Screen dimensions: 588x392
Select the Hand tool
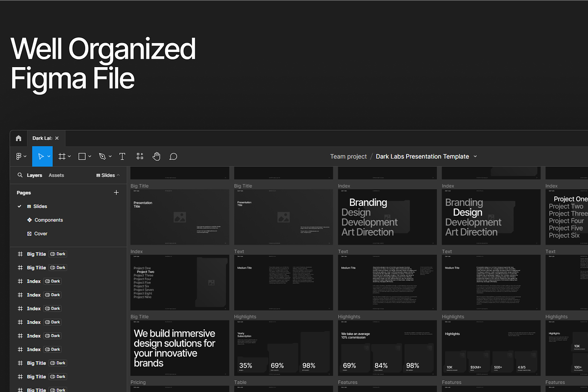pos(156,156)
